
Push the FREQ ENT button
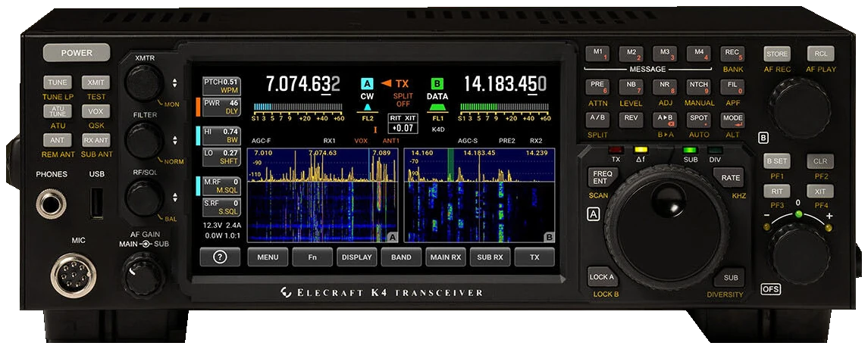point(601,178)
